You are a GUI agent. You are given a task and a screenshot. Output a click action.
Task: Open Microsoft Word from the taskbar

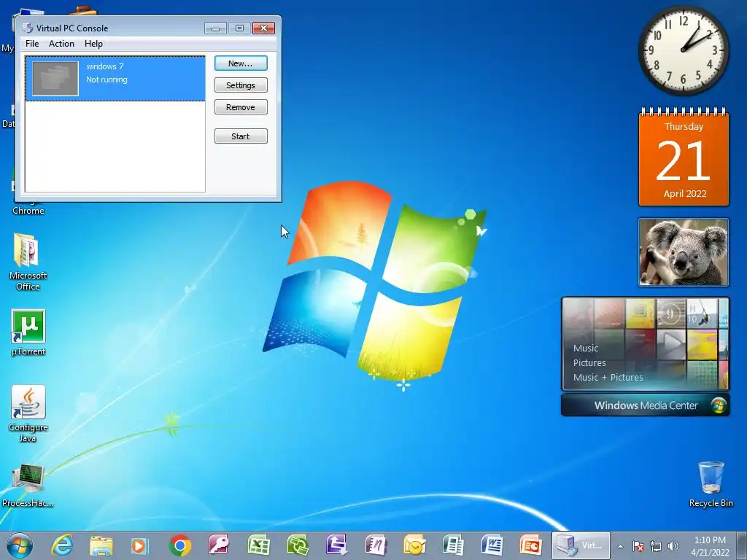pos(492,545)
